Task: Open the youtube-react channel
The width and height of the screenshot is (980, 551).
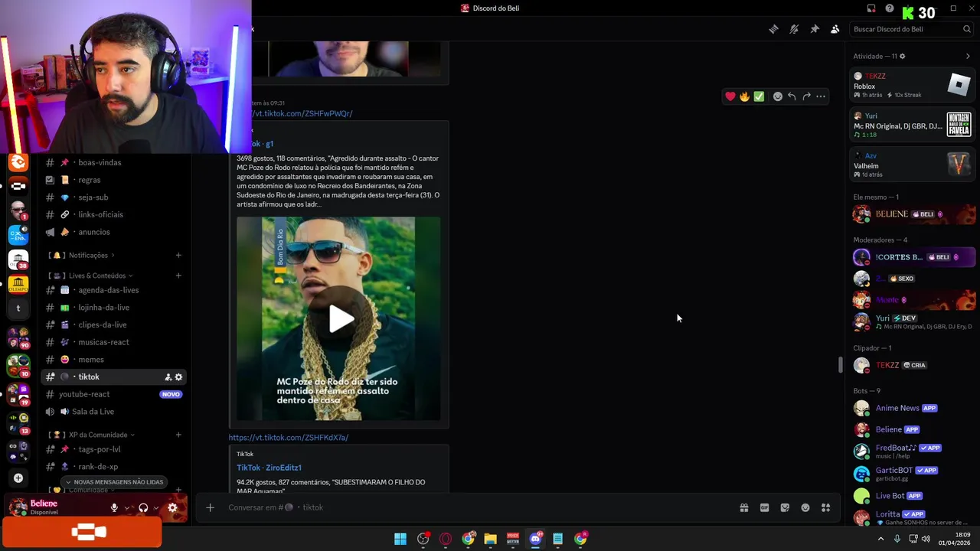Action: coord(84,394)
